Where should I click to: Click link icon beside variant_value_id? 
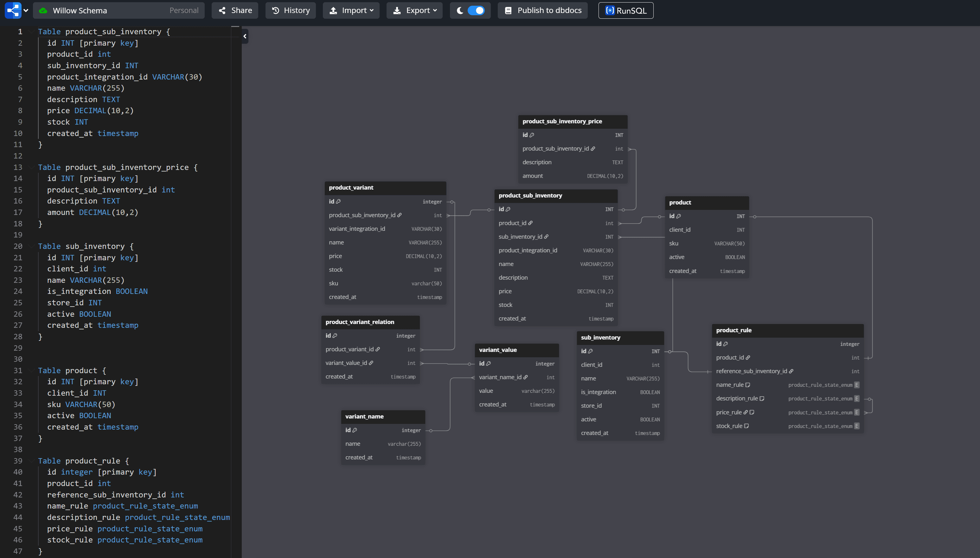point(371,363)
